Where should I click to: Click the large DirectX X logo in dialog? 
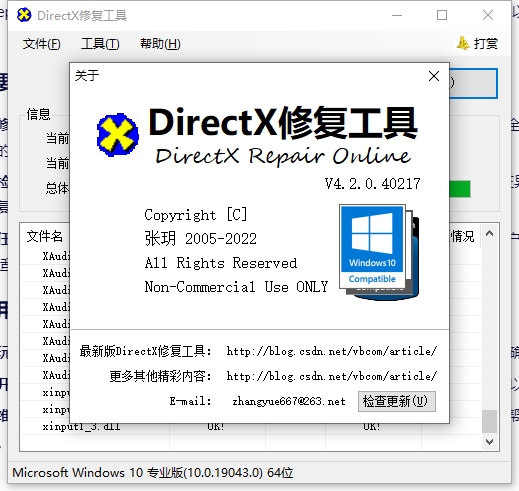coord(118,135)
